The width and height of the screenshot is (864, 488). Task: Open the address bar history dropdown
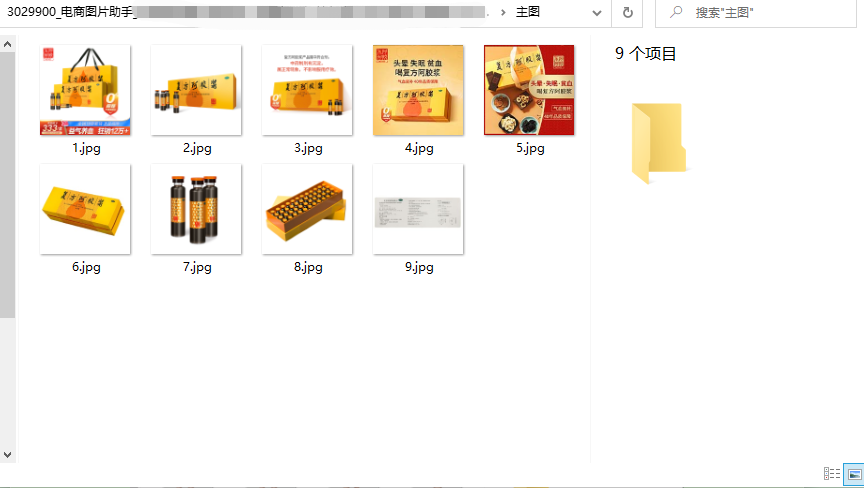597,13
